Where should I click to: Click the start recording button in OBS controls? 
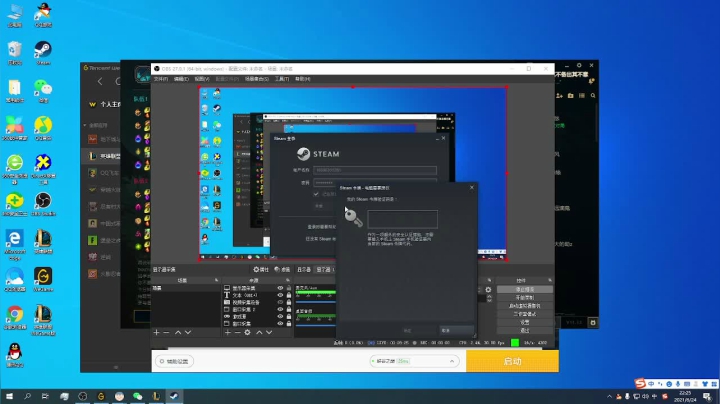pos(525,297)
